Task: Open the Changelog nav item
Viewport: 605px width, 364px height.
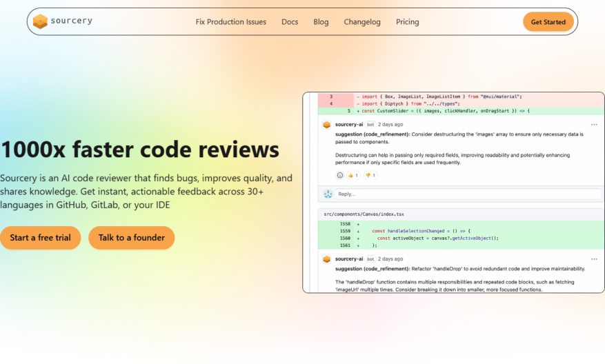Action: [x=362, y=22]
